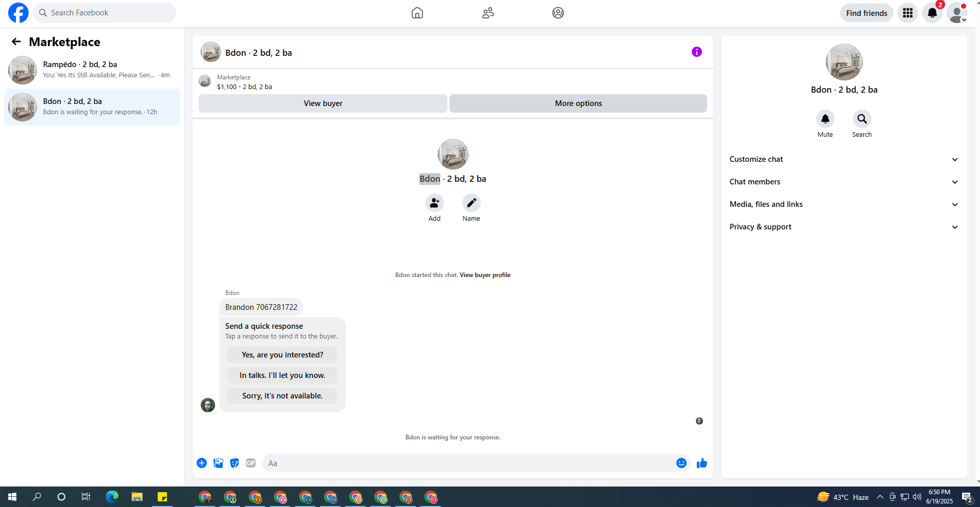Click the View buyer button
This screenshot has width=980, height=507.
[323, 103]
